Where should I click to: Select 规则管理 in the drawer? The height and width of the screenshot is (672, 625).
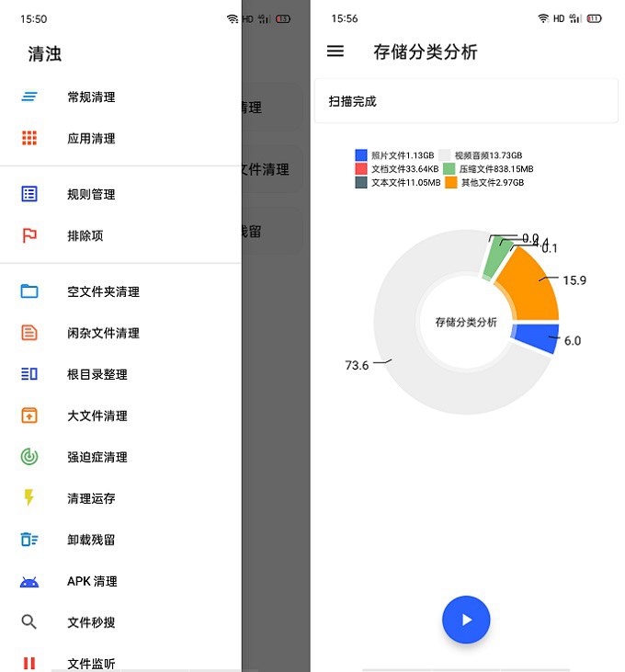coord(120,194)
